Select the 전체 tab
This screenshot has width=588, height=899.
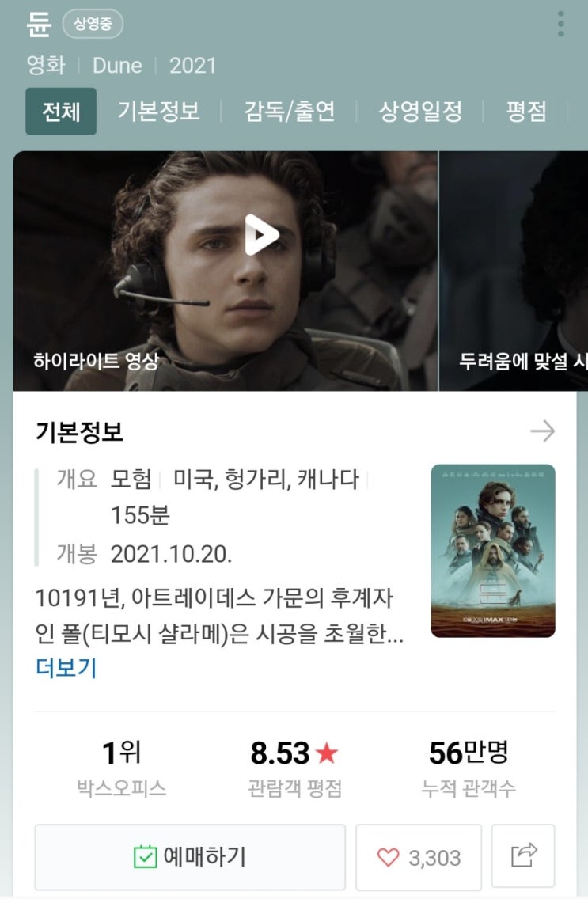61,112
